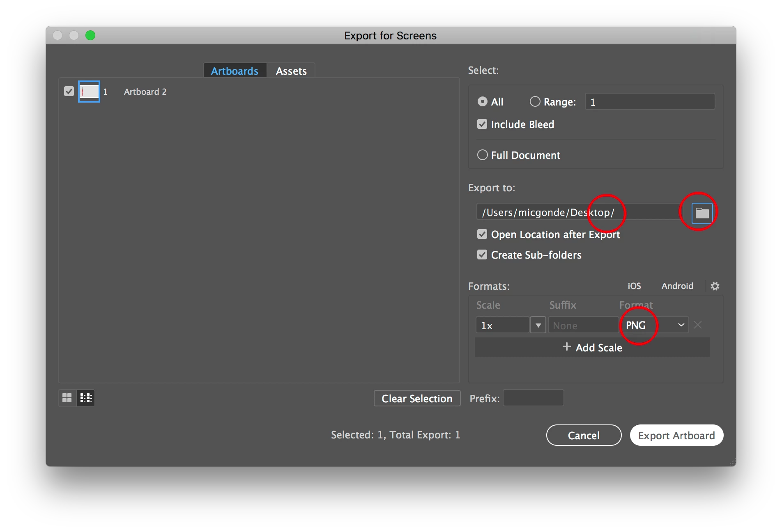This screenshot has height=532, width=782.
Task: Select the Range radio button
Action: (x=535, y=101)
